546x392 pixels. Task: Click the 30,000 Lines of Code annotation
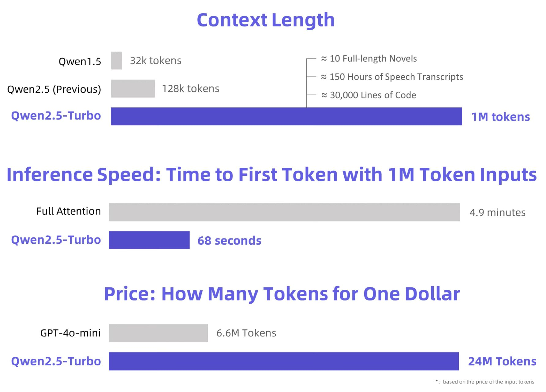point(368,95)
